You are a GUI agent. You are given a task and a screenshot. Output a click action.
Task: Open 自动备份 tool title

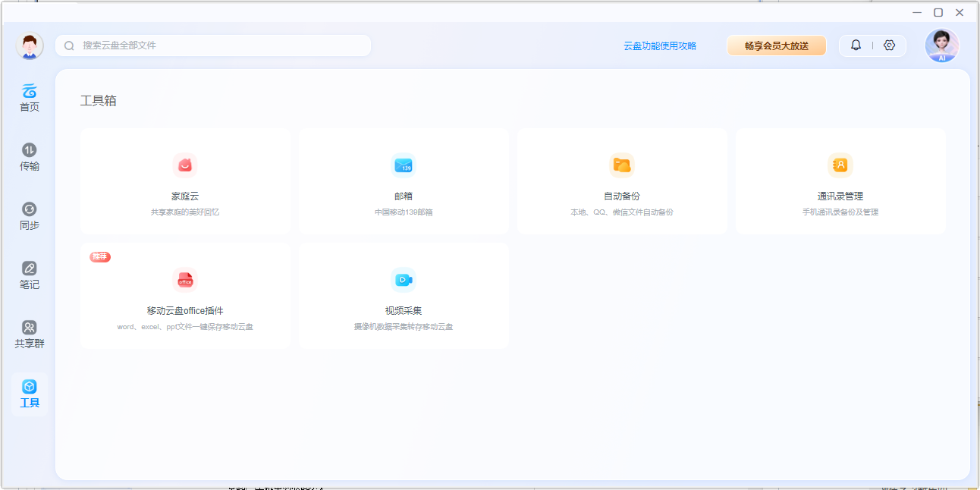622,196
